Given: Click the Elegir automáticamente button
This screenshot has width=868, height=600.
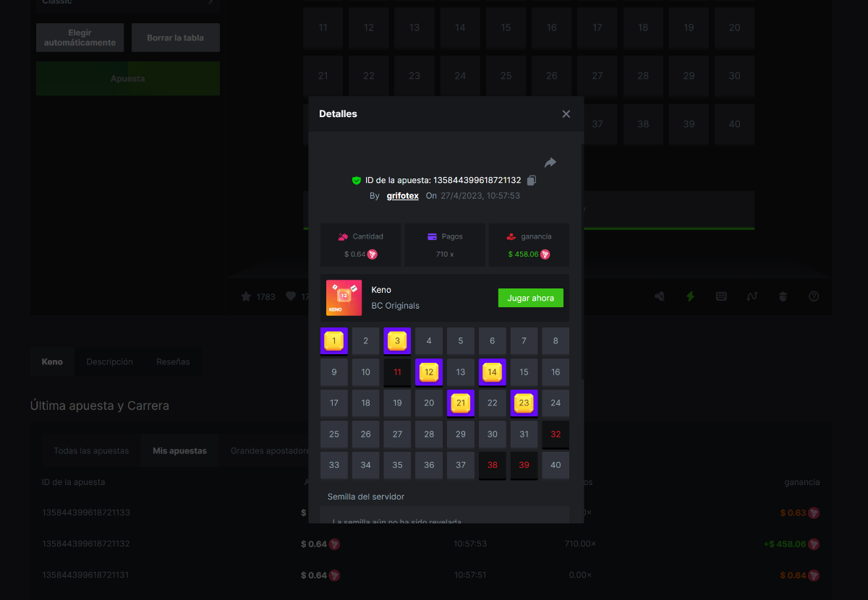Looking at the screenshot, I should pyautogui.click(x=80, y=38).
